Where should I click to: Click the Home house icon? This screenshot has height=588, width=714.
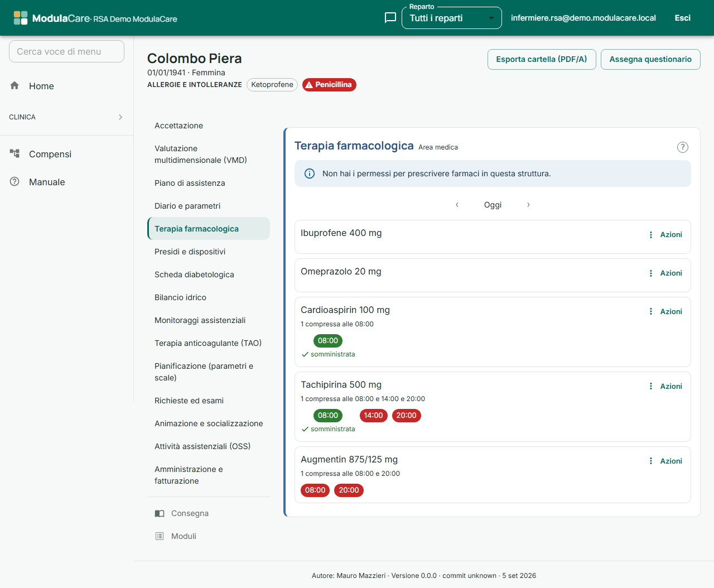[x=15, y=85]
